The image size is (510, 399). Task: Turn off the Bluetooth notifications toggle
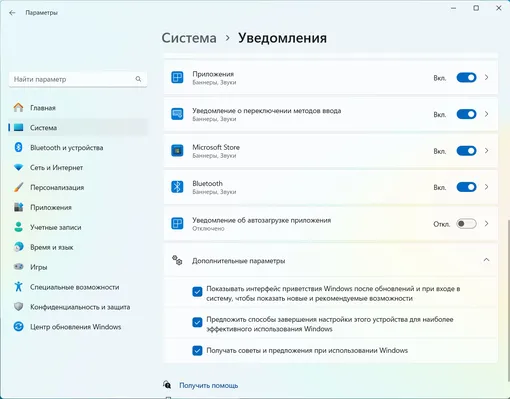(x=466, y=187)
